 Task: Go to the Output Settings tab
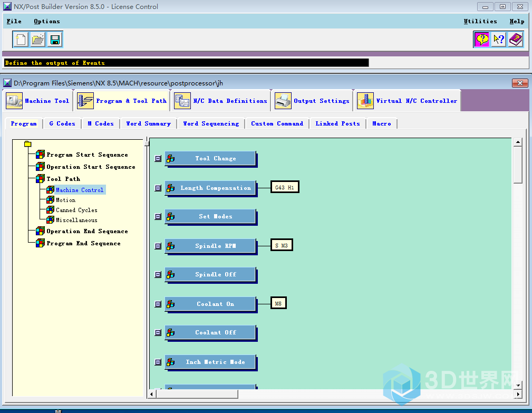click(x=312, y=101)
